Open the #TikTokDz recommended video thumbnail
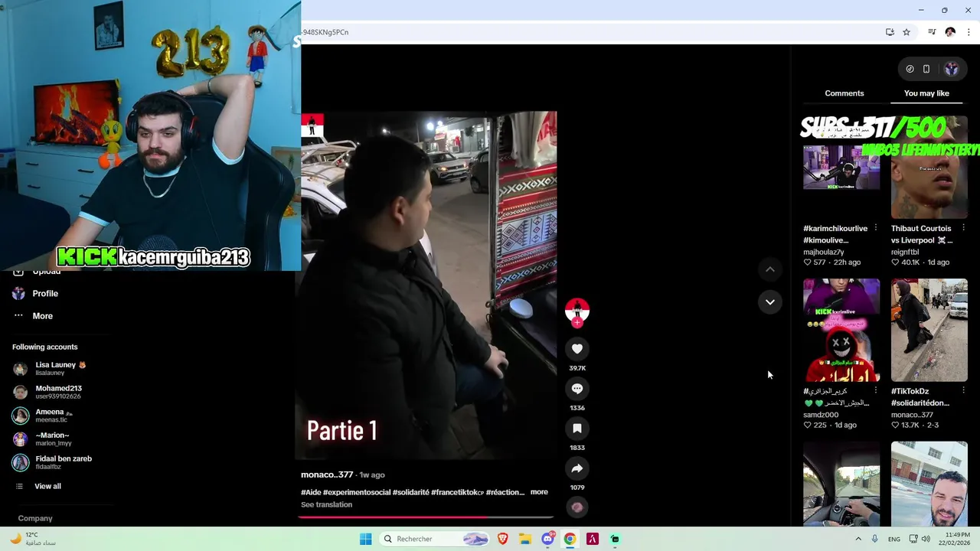Screen dimensions: 980x551 click(929, 330)
